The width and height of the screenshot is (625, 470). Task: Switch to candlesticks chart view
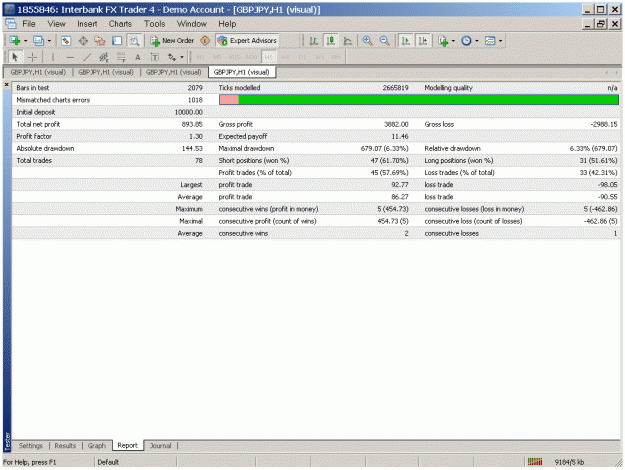330,41
